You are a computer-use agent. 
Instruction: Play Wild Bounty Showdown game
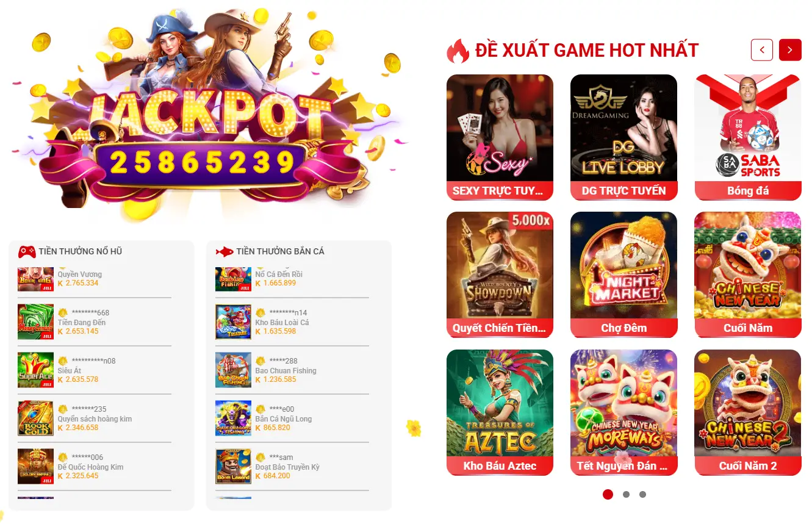(500, 275)
